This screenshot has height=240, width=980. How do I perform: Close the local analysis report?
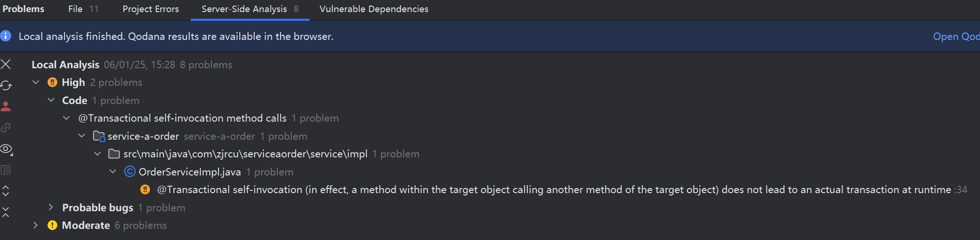pyautogui.click(x=6, y=64)
